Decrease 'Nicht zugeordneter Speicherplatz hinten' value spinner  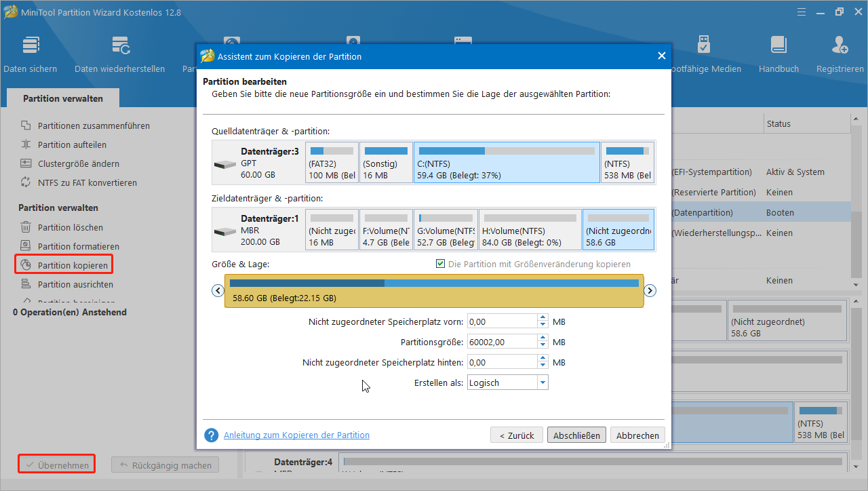pos(542,366)
